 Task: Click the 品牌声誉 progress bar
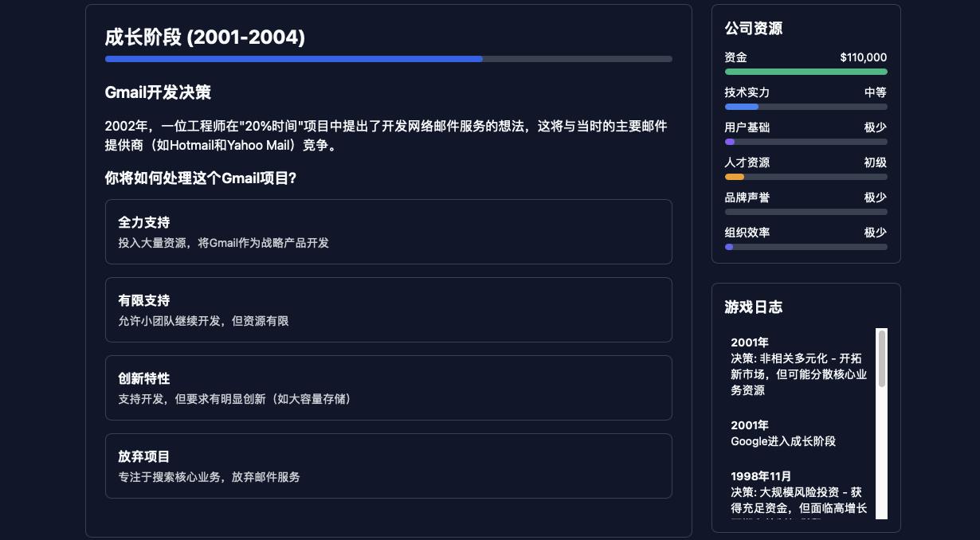[x=806, y=212]
